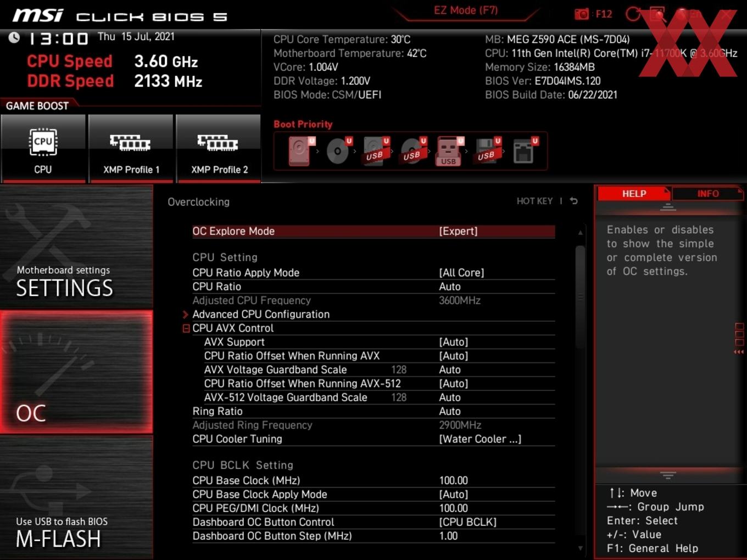Click the help panel scroll-down handle
The height and width of the screenshot is (560, 747).
click(x=668, y=475)
